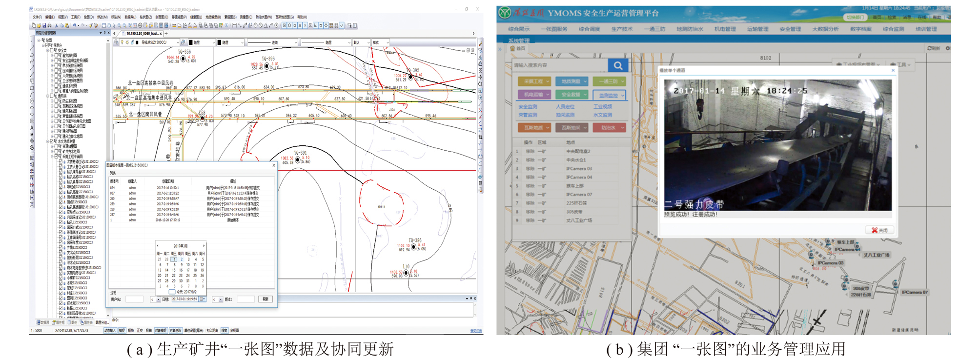Screen dimensions: 980x358
Task: Toggle the 采掘工程平面图 checkbox
Action: [56, 156]
